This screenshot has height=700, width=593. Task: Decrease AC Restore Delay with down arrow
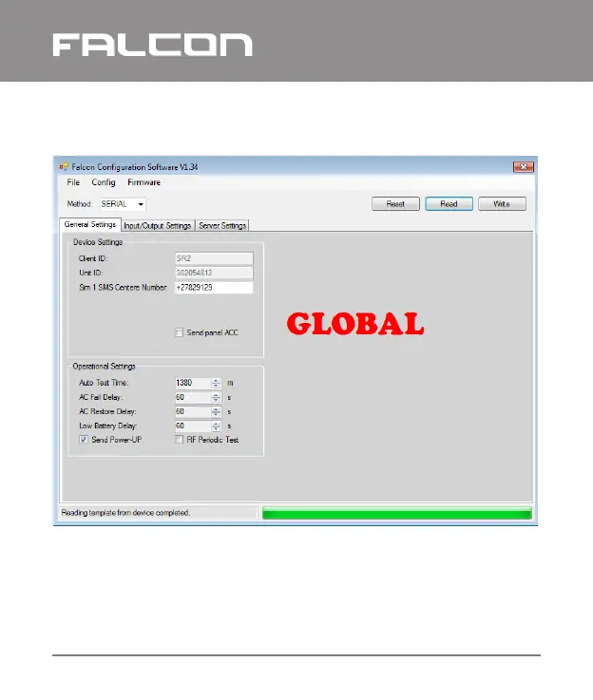click(x=216, y=414)
